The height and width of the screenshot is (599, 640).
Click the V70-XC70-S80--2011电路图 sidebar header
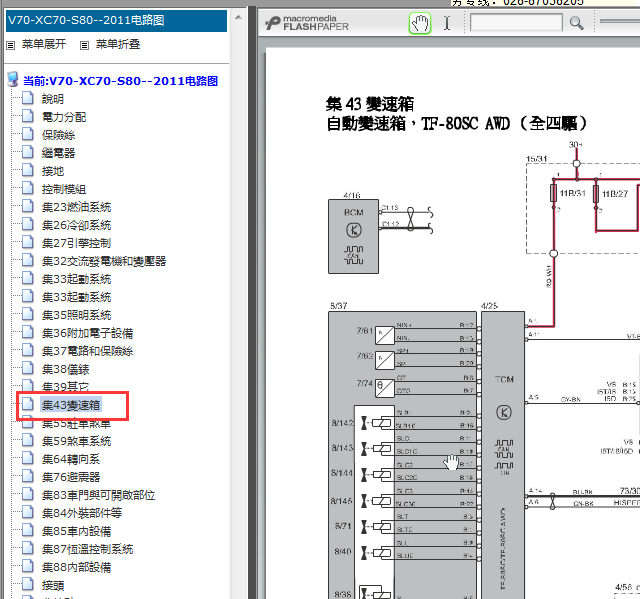tap(116, 21)
